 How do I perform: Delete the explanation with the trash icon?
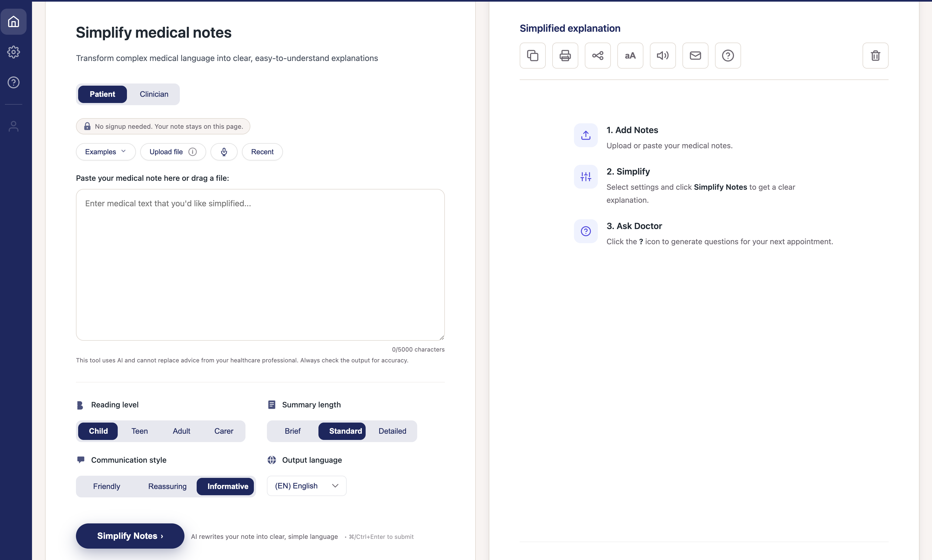coord(875,56)
